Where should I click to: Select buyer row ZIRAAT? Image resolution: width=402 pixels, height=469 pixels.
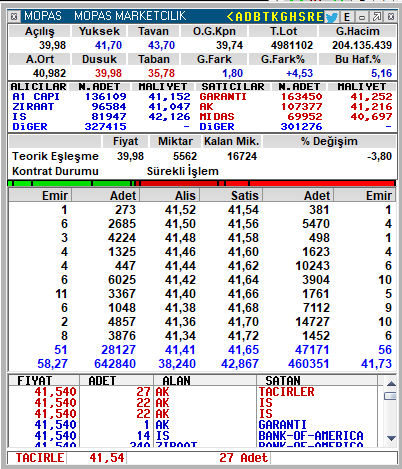(102, 107)
